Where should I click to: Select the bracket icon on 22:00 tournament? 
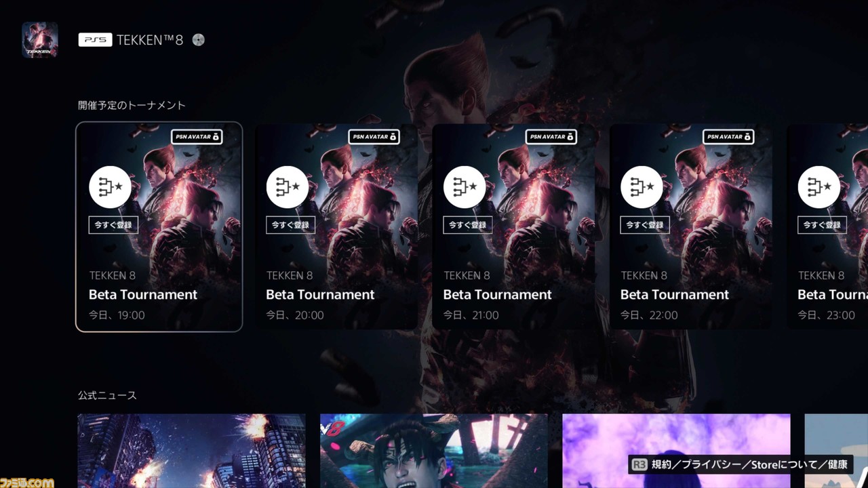pos(642,186)
